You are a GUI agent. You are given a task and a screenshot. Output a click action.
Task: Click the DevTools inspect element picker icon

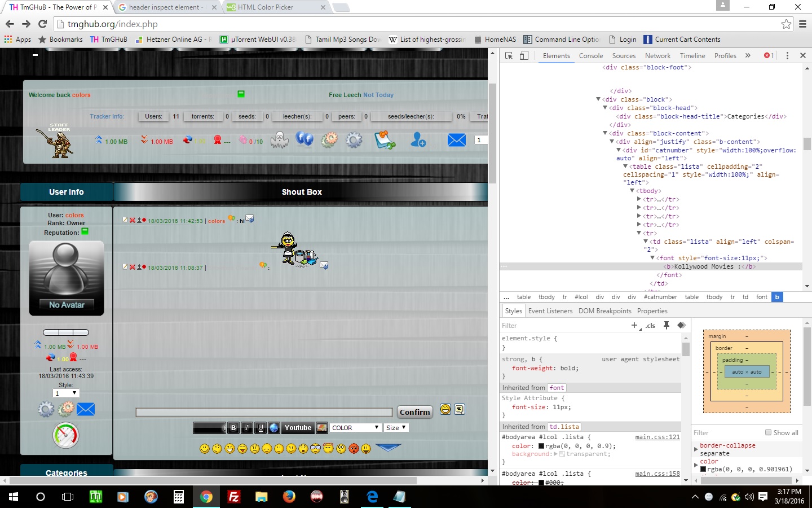tap(509, 55)
